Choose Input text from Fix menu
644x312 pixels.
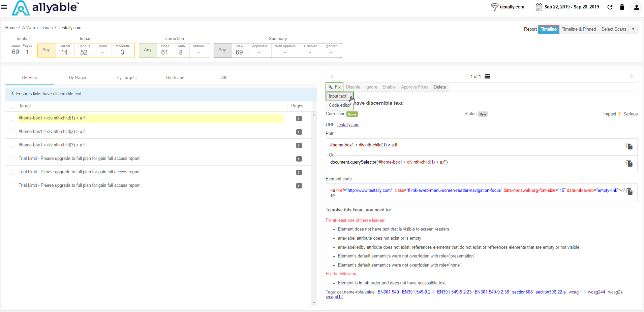pyautogui.click(x=339, y=96)
